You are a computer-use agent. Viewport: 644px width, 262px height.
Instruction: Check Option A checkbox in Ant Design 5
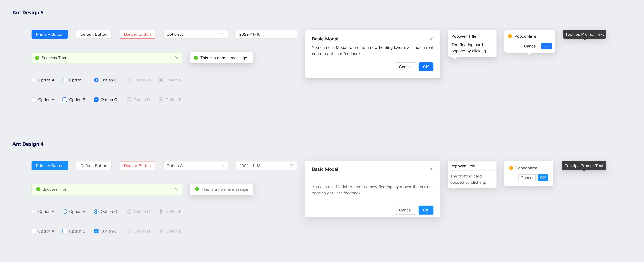point(34,100)
